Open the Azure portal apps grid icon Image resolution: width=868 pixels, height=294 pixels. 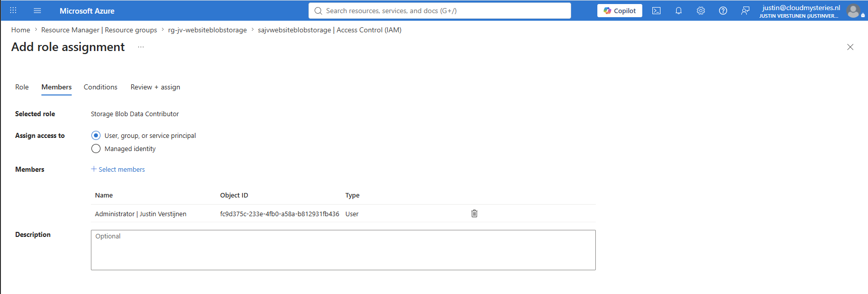(13, 11)
